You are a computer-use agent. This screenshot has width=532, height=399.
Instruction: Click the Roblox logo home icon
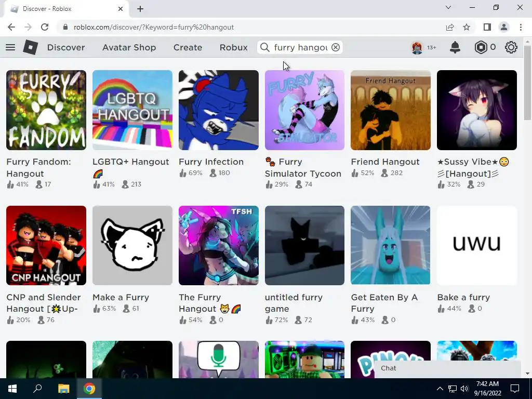[30, 47]
